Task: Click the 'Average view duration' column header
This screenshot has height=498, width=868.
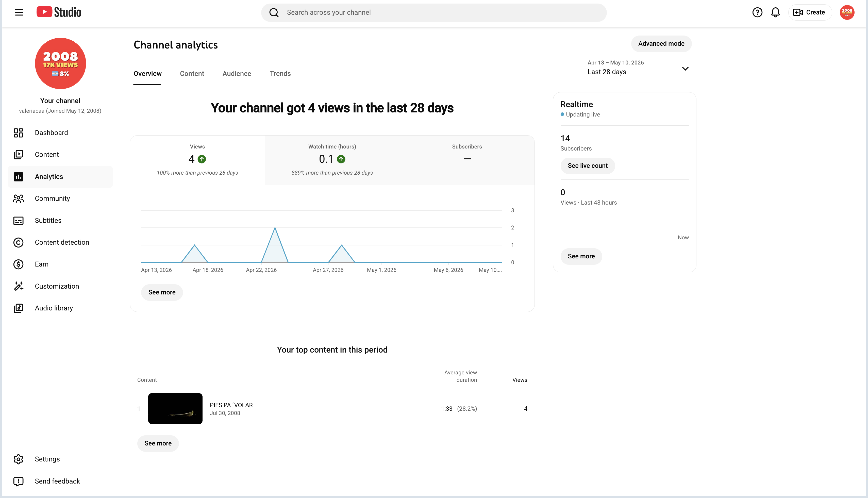Action: click(x=460, y=376)
